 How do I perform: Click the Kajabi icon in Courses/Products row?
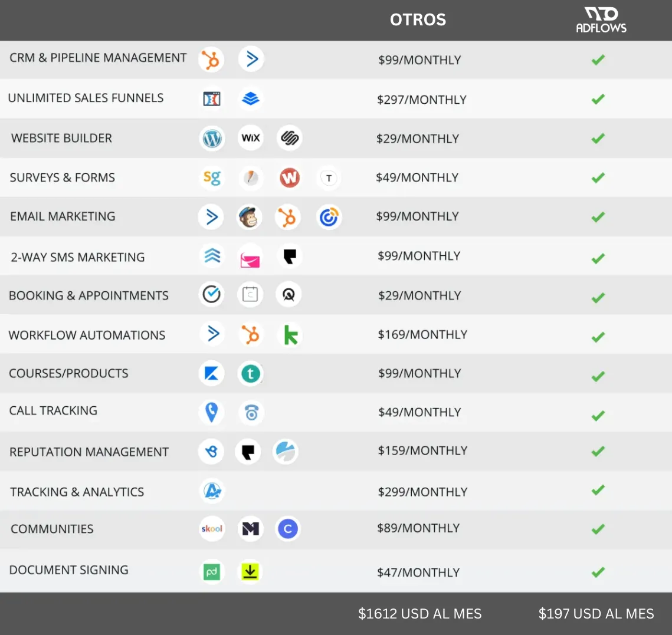[212, 373]
